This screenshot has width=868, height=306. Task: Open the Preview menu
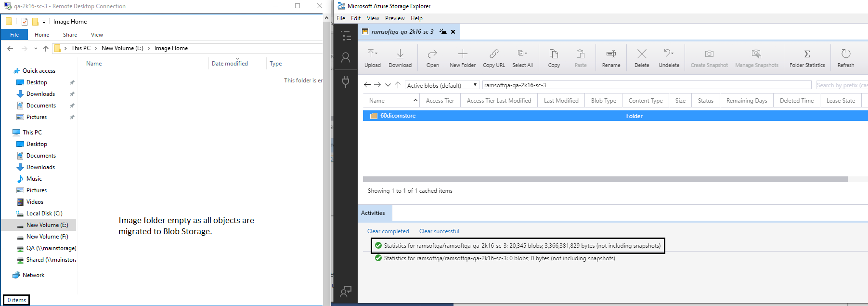(x=394, y=18)
